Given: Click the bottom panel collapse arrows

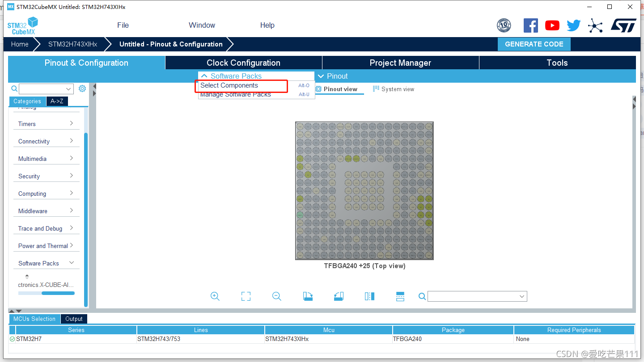Looking at the screenshot, I should (15, 311).
